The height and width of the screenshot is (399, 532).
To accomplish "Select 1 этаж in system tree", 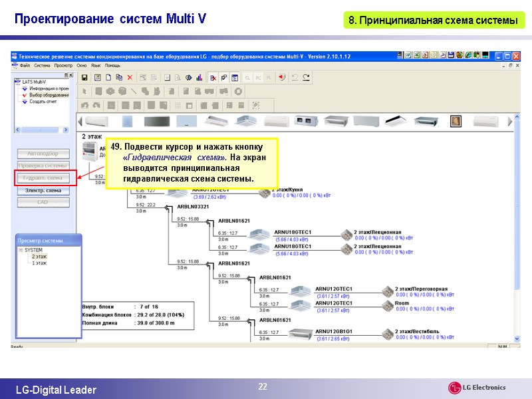I will pos(39,263).
